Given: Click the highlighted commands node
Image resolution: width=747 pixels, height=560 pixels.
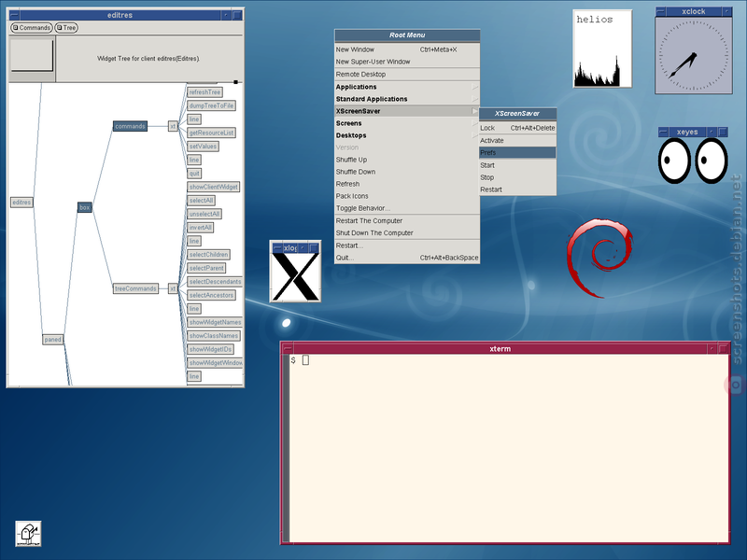Looking at the screenshot, I should tap(130, 126).
